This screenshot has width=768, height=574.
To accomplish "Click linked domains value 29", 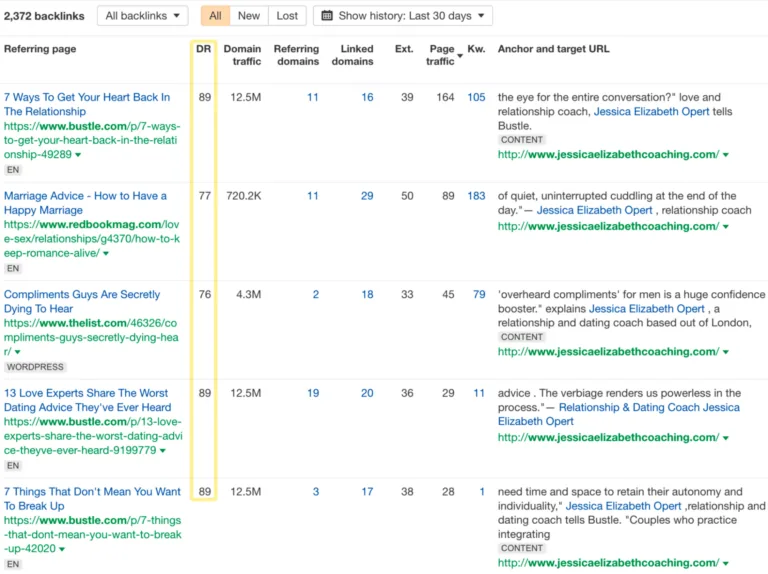I will point(367,196).
